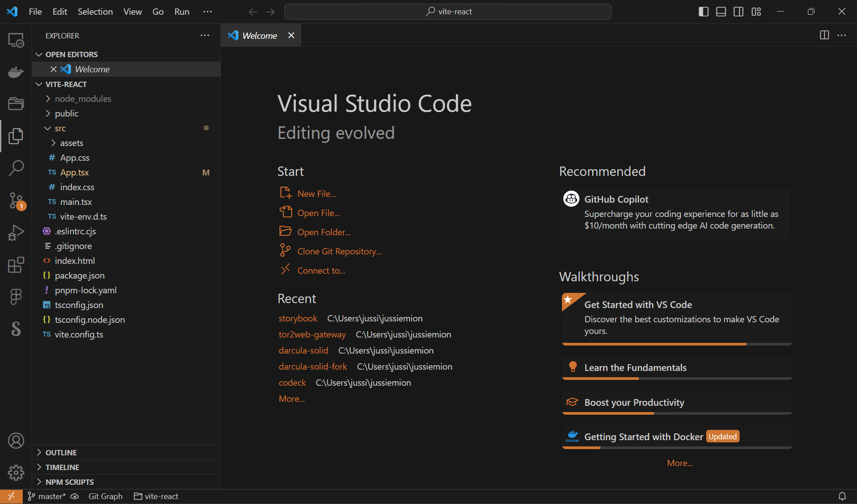Open the File menu
Viewport: 857px width, 504px height.
(35, 12)
